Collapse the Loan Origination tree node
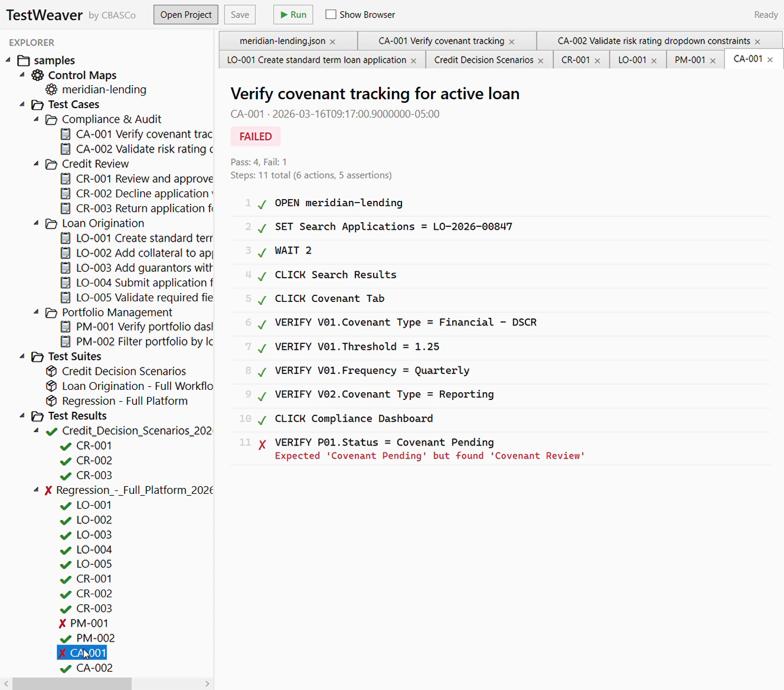Image resolution: width=784 pixels, height=690 pixels. (36, 223)
